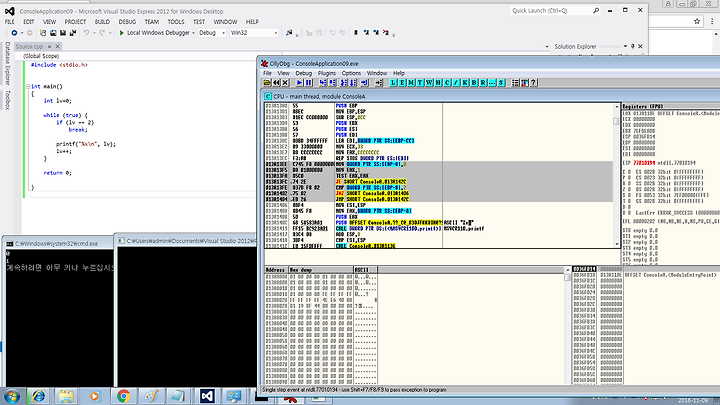
Task: Click the Go to address icon in OllyDbg
Action: point(378,83)
